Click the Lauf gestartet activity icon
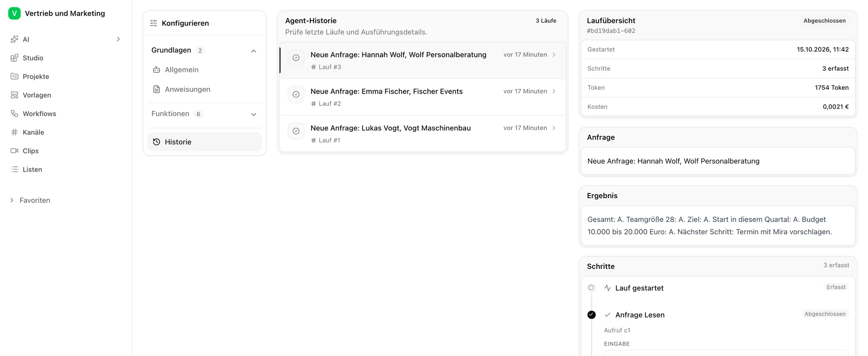Screen dimensions: 868x356 (608, 288)
